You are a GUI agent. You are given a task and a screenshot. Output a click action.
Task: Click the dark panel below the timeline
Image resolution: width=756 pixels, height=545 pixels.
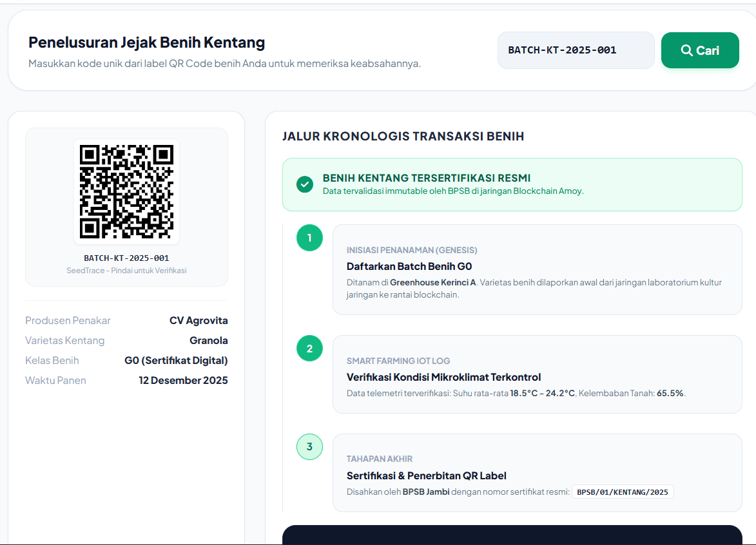click(x=512, y=535)
